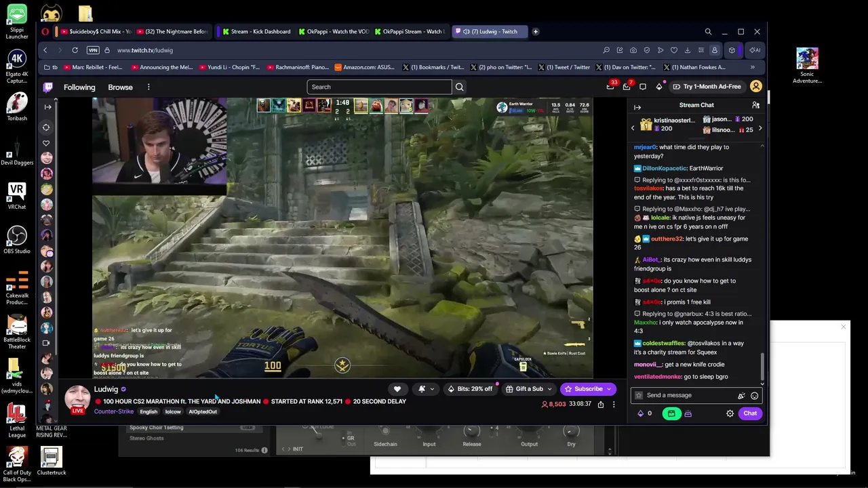This screenshot has height=488, width=868.
Task: Open the Following tab on Twitch
Action: [79, 87]
